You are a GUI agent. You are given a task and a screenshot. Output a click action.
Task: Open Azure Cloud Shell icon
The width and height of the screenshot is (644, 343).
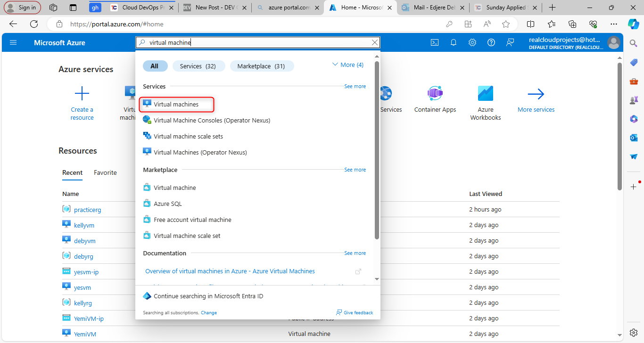tap(435, 42)
